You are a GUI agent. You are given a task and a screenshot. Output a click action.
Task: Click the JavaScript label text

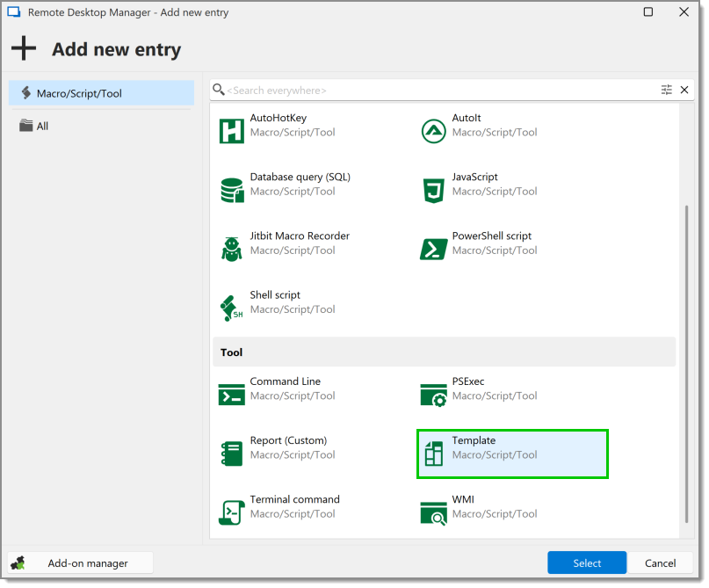pyautogui.click(x=474, y=177)
